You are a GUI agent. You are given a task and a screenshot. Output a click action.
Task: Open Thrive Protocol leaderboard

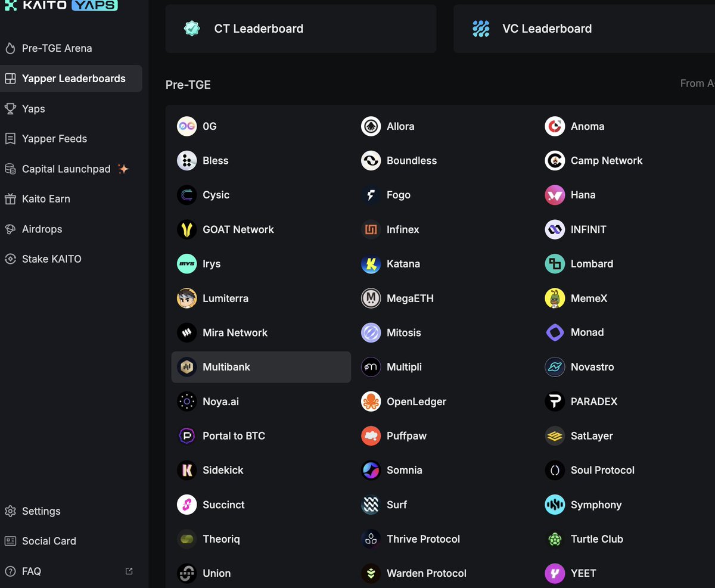click(x=445, y=539)
